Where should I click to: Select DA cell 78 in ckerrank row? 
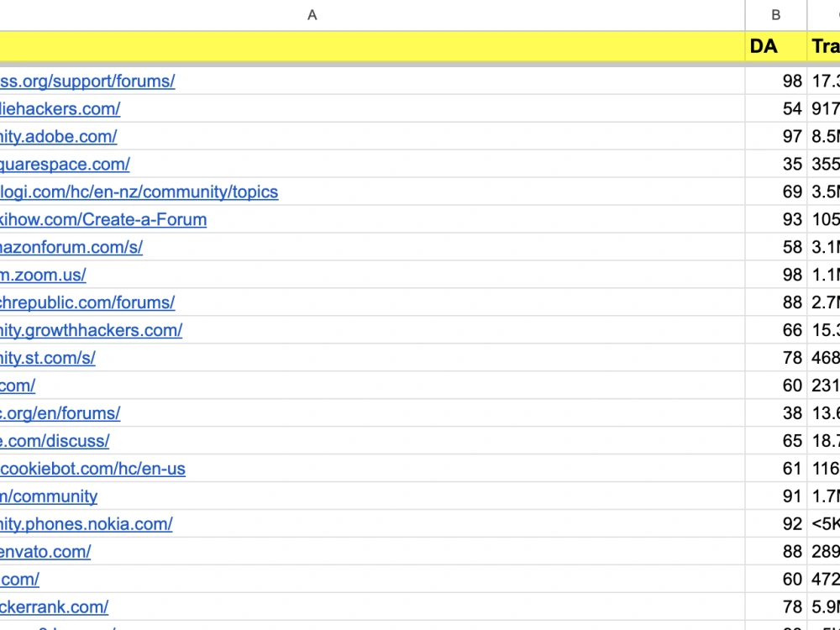775,607
